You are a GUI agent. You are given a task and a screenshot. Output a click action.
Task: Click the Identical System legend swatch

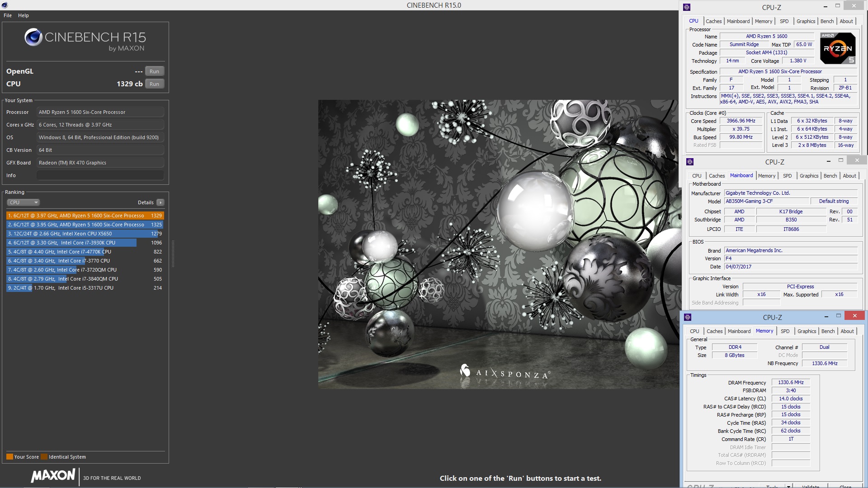pyautogui.click(x=44, y=457)
